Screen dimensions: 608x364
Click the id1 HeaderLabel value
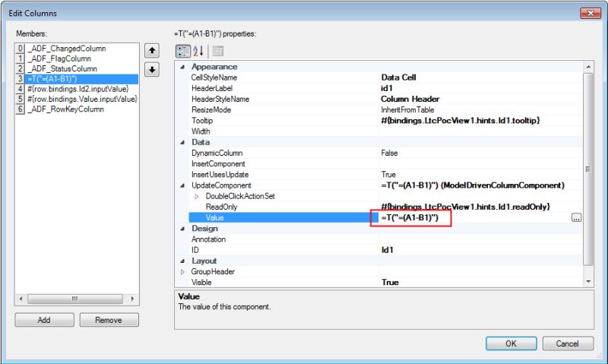coord(387,88)
